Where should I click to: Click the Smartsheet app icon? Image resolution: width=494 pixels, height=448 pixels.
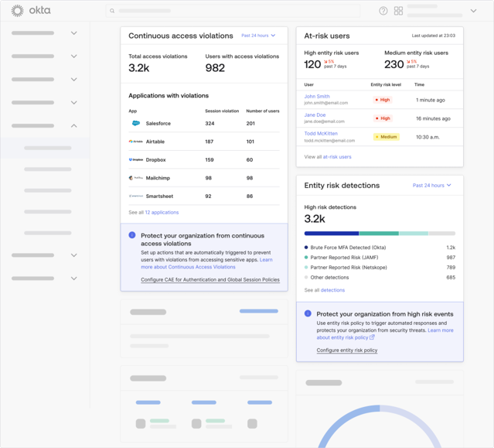(x=136, y=197)
